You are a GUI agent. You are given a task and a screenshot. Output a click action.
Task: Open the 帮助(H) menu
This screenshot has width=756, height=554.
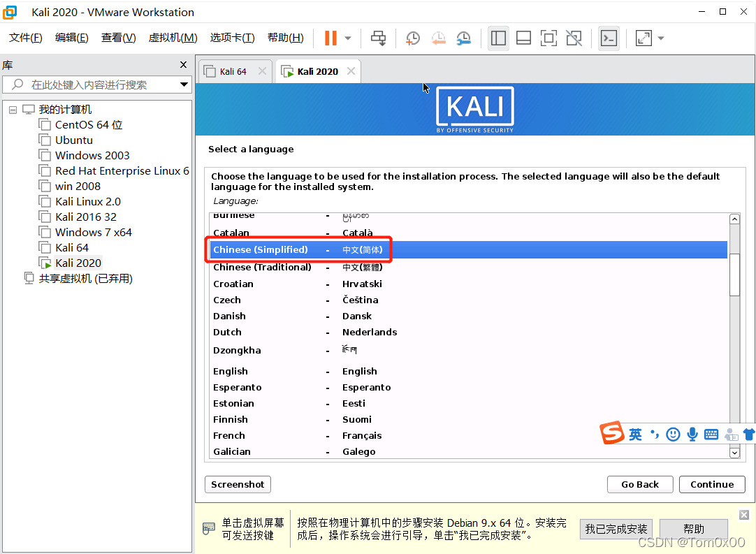(x=286, y=38)
